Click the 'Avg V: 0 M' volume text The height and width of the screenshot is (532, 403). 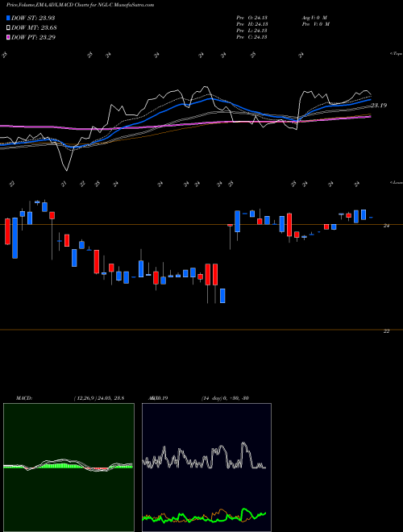coord(315,18)
